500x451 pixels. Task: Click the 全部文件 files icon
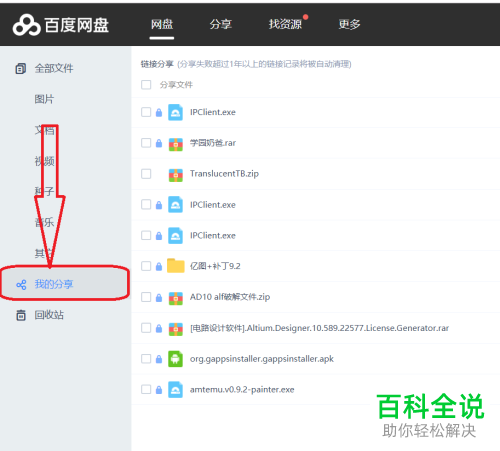pos(21,69)
